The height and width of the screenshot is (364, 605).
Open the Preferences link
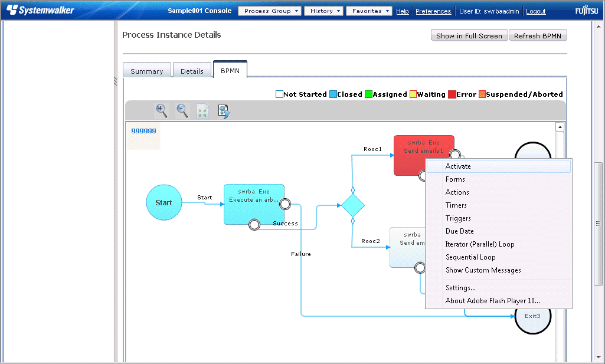433,11
